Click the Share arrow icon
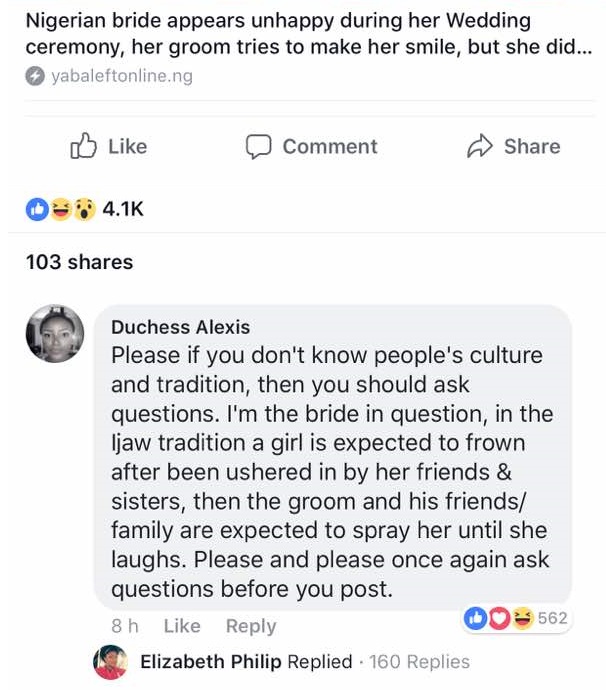The width and height of the screenshot is (606, 690). point(480,147)
